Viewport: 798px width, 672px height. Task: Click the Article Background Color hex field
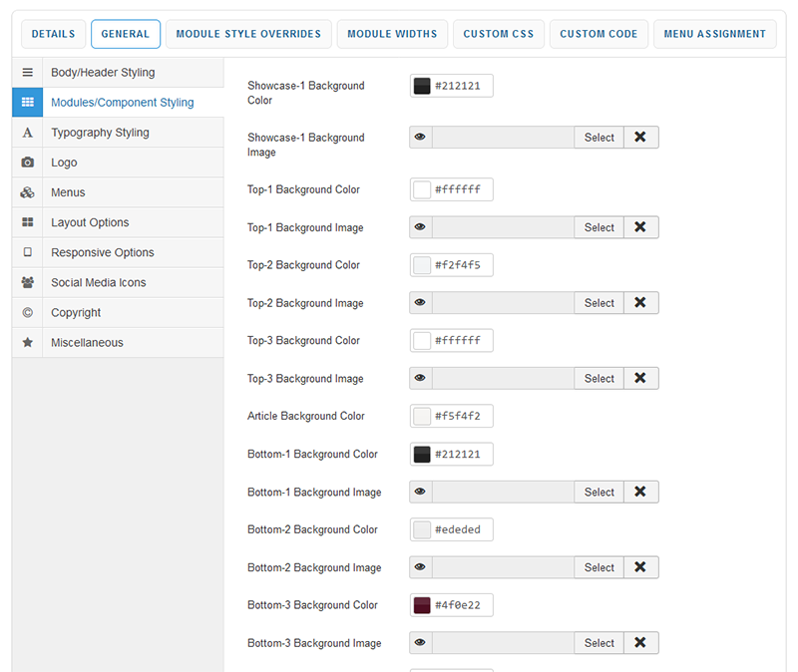pyautogui.click(x=460, y=417)
